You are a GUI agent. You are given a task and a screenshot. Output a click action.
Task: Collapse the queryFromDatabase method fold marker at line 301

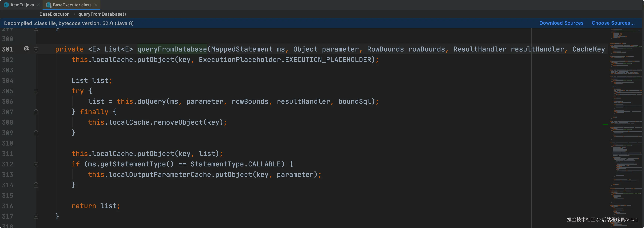point(36,49)
